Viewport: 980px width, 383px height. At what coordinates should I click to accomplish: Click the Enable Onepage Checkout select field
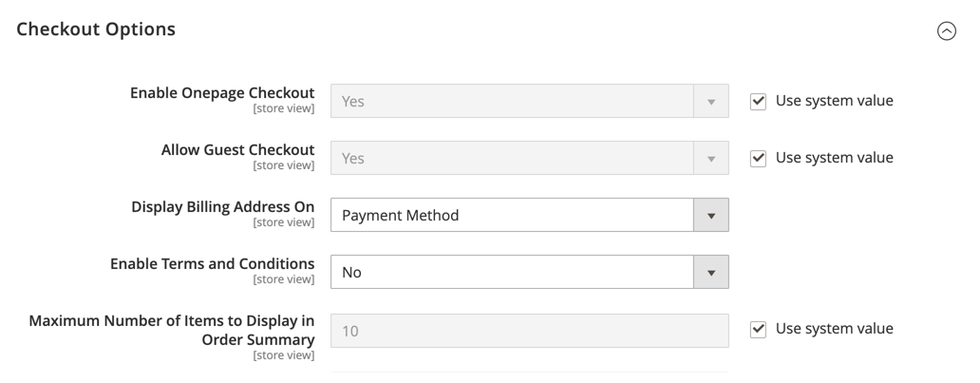tap(529, 102)
